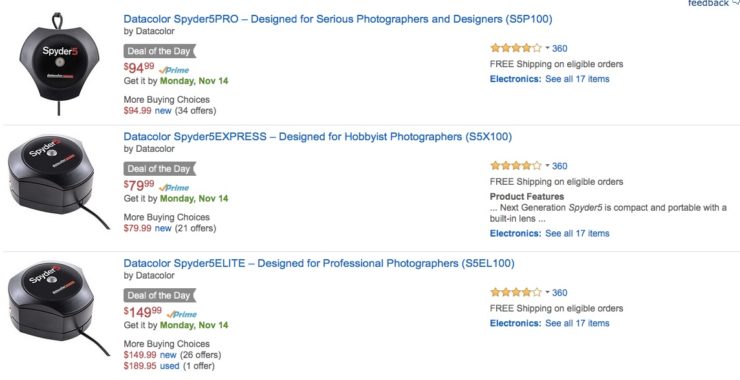This screenshot has height=380, width=740.
Task: Click the Prime badge next to $94.99
Action: pyautogui.click(x=174, y=70)
